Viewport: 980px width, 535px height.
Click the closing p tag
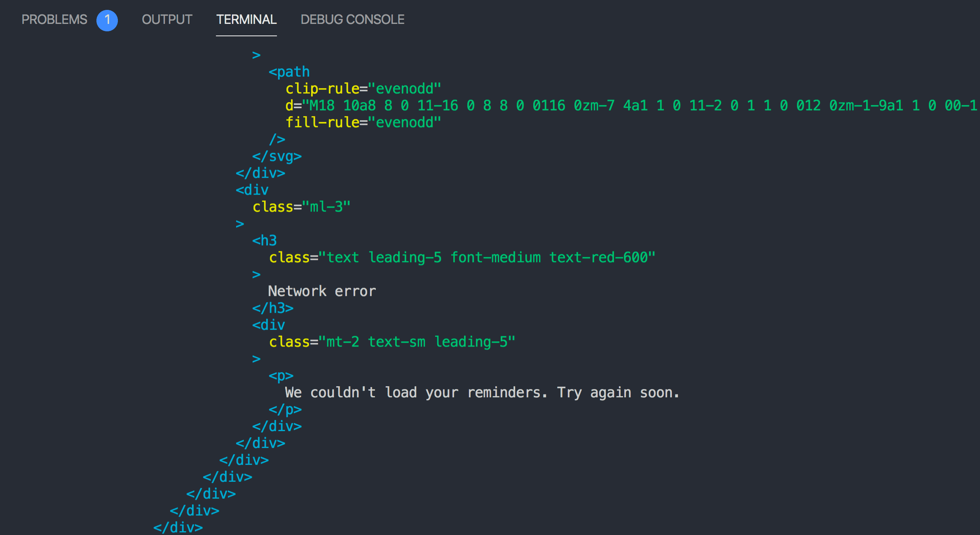pos(285,410)
